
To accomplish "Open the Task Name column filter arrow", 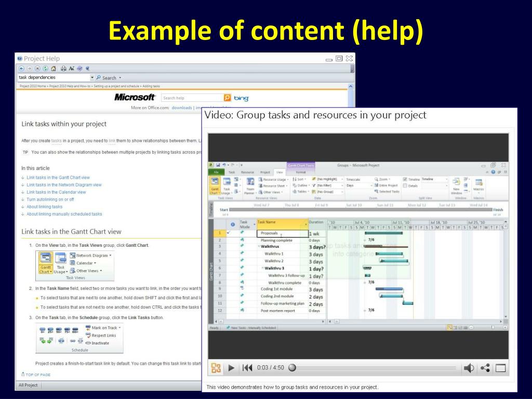I will [305, 224].
